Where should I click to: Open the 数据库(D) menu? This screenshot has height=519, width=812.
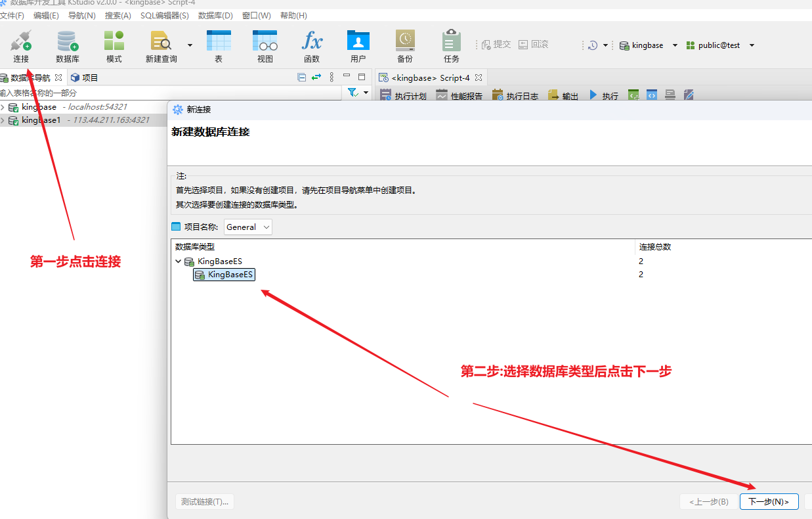point(215,15)
